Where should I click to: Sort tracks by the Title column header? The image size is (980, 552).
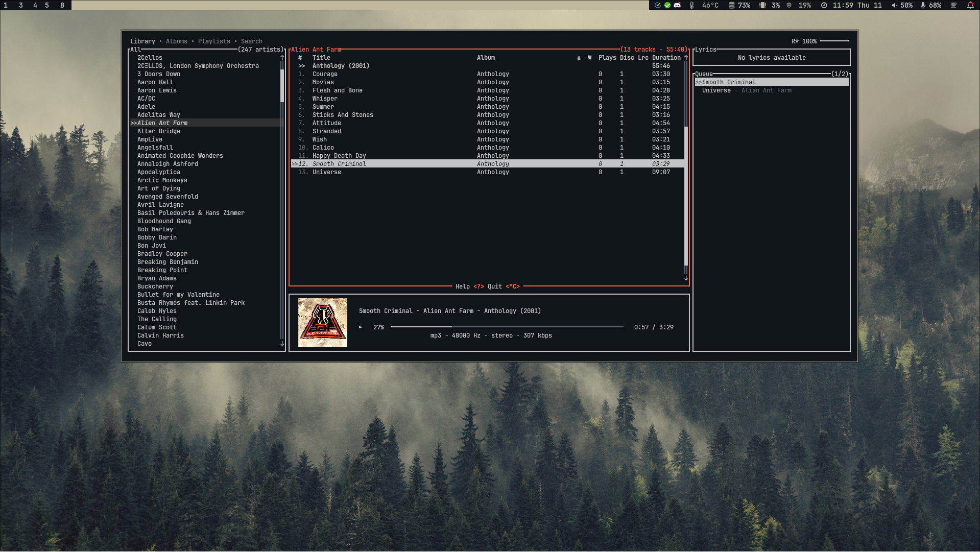coord(321,58)
